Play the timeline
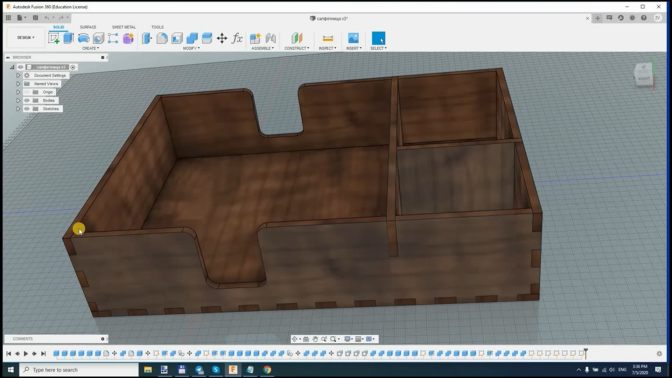672x378 pixels. (x=26, y=354)
